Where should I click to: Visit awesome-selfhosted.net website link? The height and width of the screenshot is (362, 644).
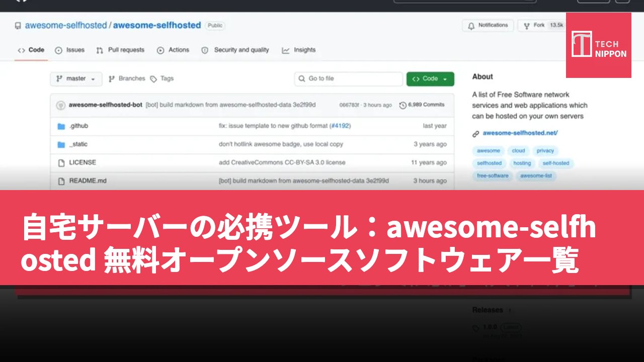pyautogui.click(x=520, y=133)
